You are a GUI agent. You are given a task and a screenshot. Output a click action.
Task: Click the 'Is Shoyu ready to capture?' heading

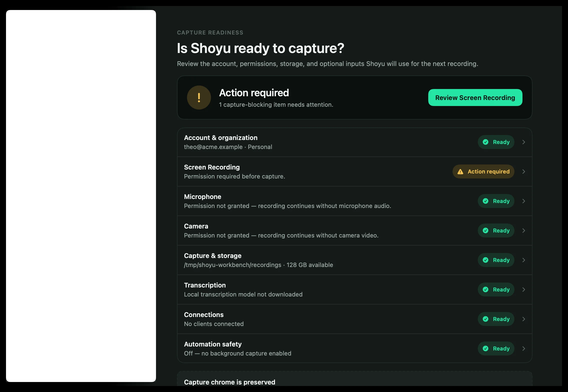pos(260,48)
